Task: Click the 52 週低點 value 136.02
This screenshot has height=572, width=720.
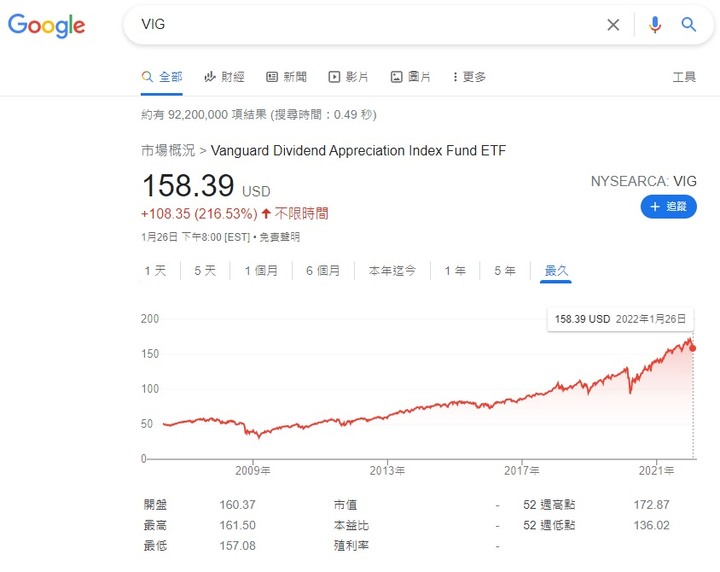Action: point(652,525)
